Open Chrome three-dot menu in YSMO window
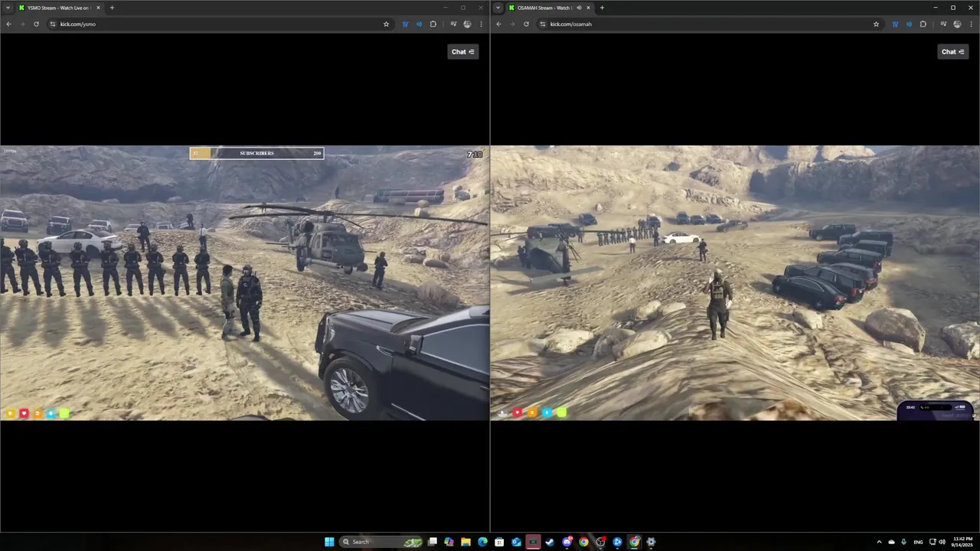 pos(481,24)
